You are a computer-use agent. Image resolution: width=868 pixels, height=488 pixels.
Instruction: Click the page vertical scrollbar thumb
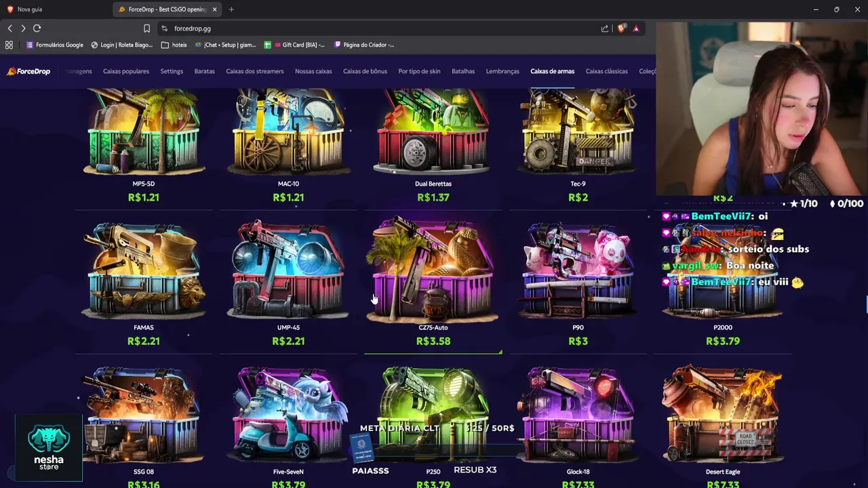pos(867,305)
